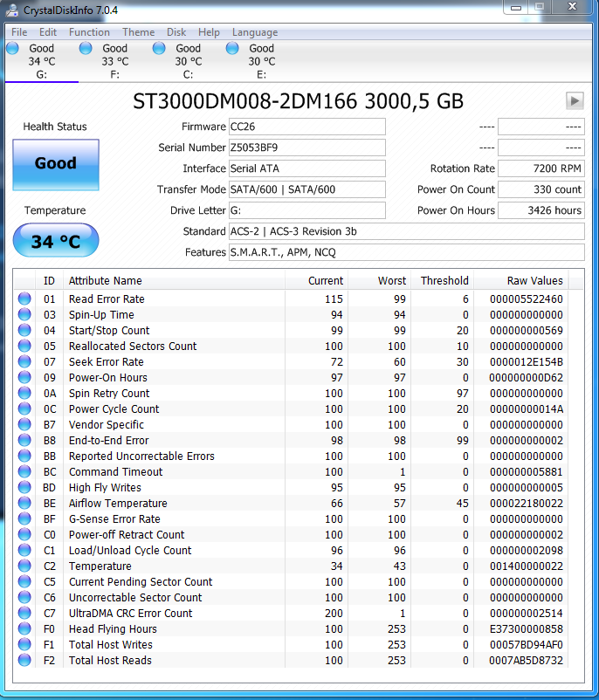Click the 34 °C temperature button
Image resolution: width=599 pixels, height=700 pixels.
pyautogui.click(x=56, y=242)
